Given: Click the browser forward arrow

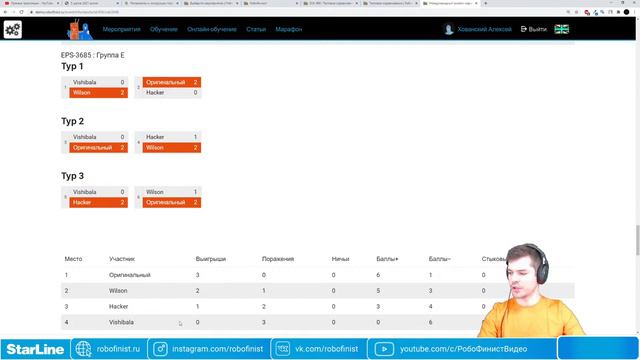Looking at the screenshot, I should coord(13,12).
